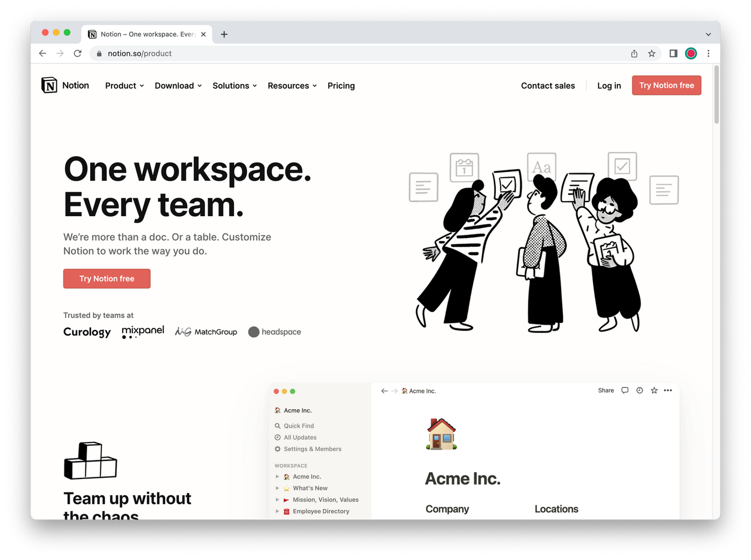Open Settings & Members via the gear icon
The height and width of the screenshot is (560, 751).
[277, 449]
